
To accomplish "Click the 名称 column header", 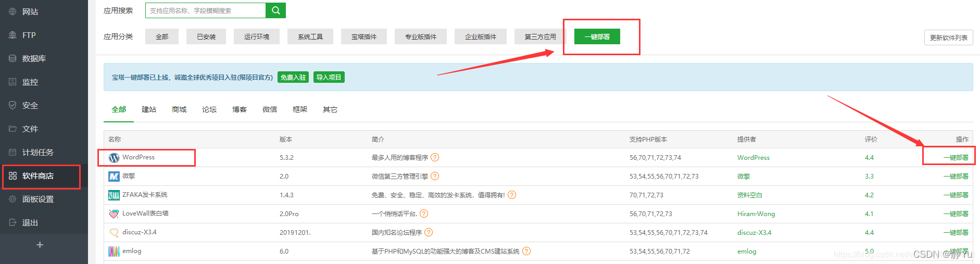I will (115, 139).
